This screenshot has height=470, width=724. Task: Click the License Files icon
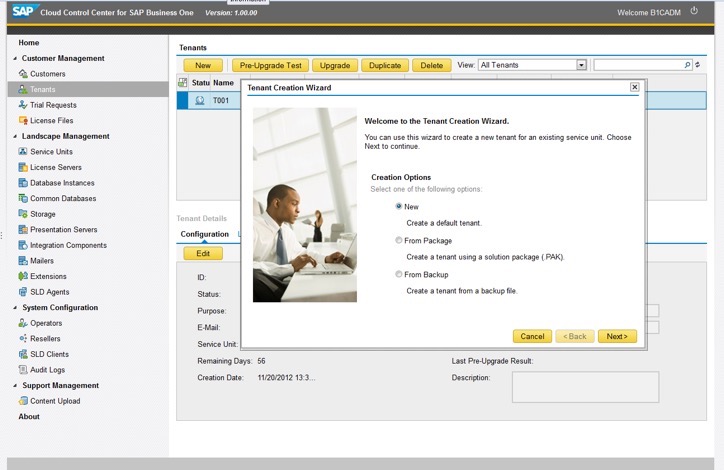[23, 121]
